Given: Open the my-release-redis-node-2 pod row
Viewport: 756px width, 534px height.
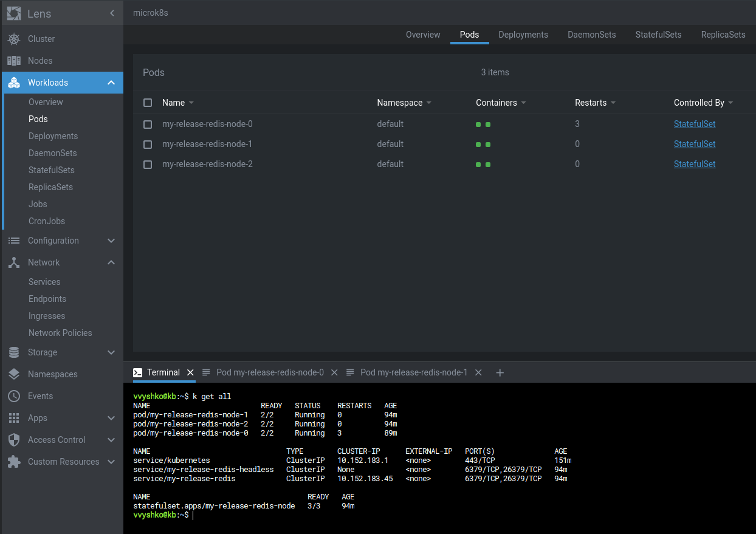Looking at the screenshot, I should click(444, 164).
